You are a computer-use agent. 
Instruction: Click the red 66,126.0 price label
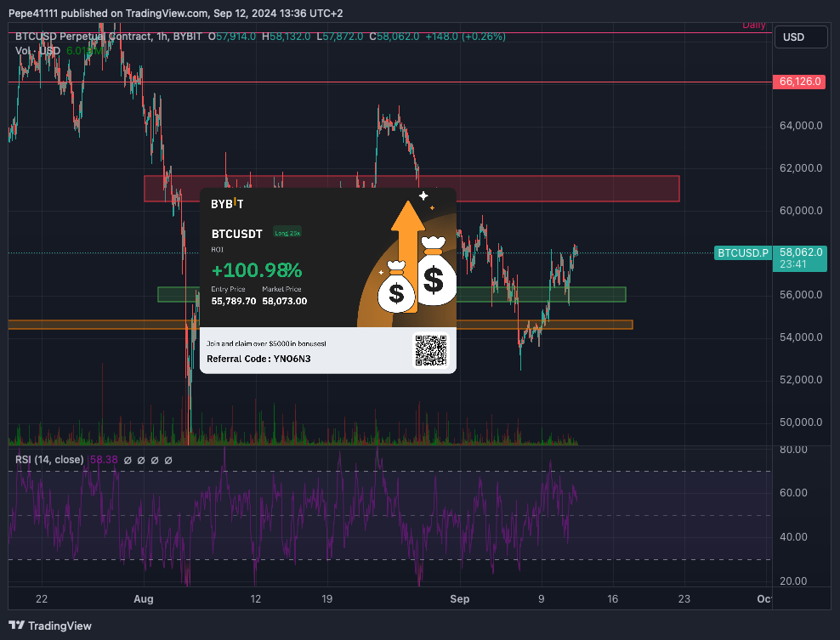click(798, 82)
